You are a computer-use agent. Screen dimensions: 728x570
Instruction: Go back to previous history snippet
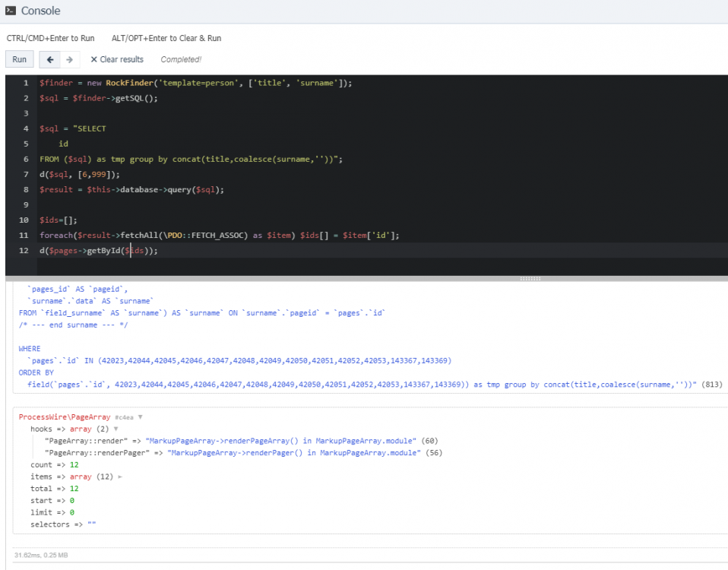tap(50, 59)
